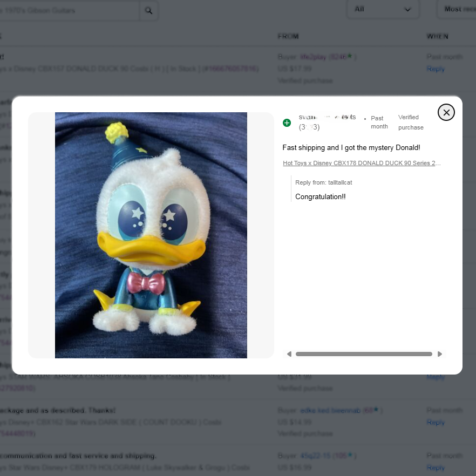This screenshot has width=476, height=476.
Task: Click the search magnifier icon
Action: 148,10
